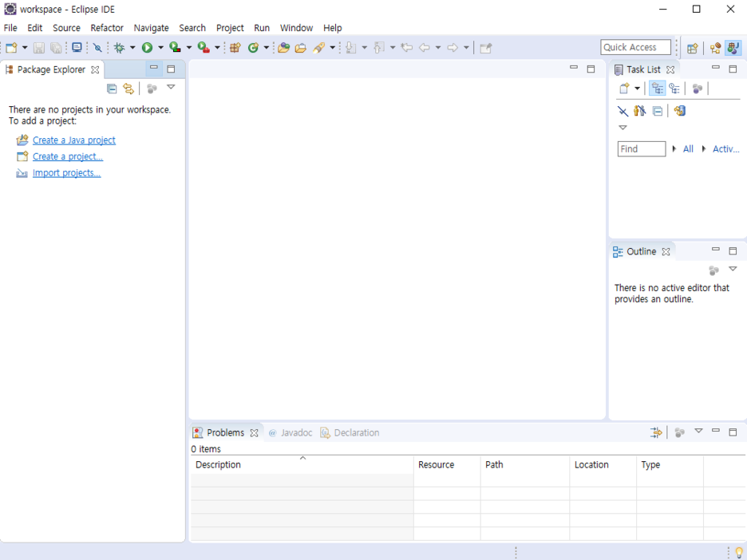Collapse All in the Task List toolbar
The width and height of the screenshot is (747, 560).
pyautogui.click(x=658, y=112)
